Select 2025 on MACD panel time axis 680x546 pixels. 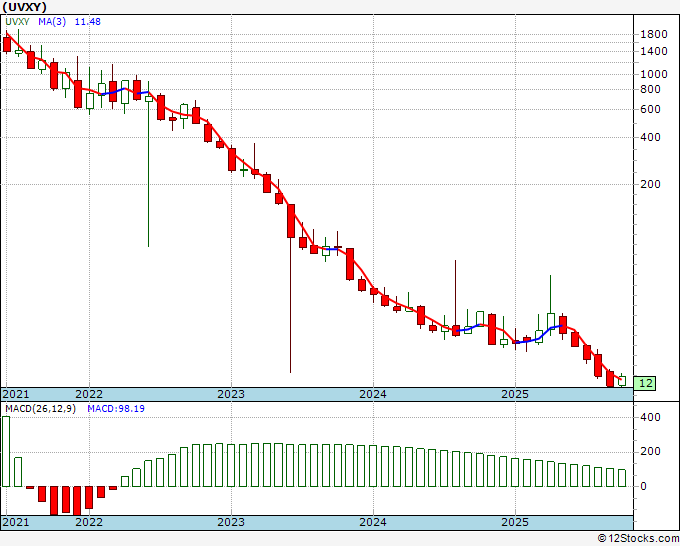tap(515, 522)
